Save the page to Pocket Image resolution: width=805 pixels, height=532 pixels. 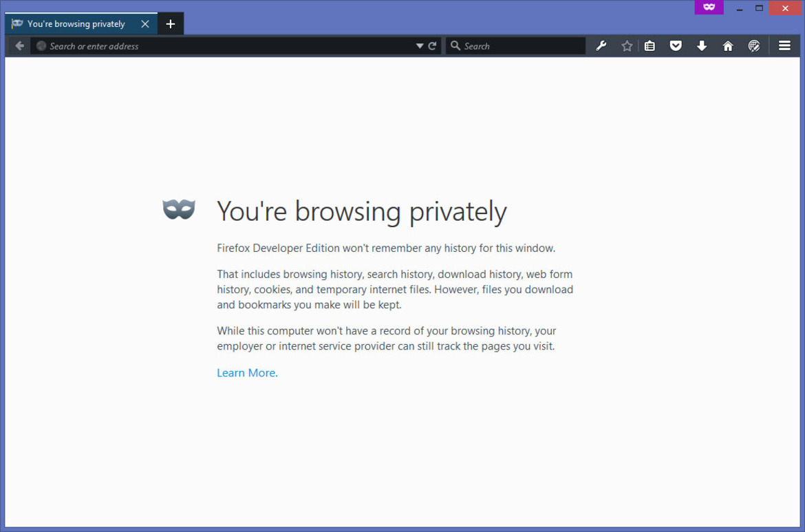click(676, 45)
